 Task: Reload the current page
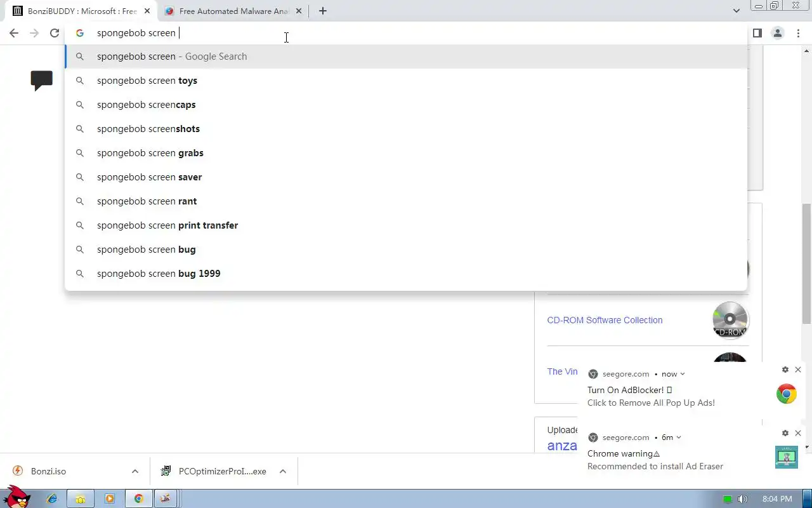point(55,33)
